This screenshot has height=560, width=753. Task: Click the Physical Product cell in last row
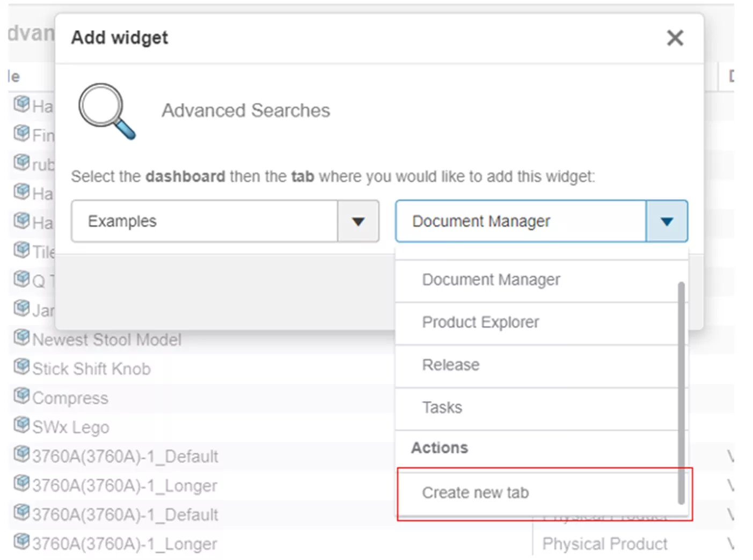(605, 544)
